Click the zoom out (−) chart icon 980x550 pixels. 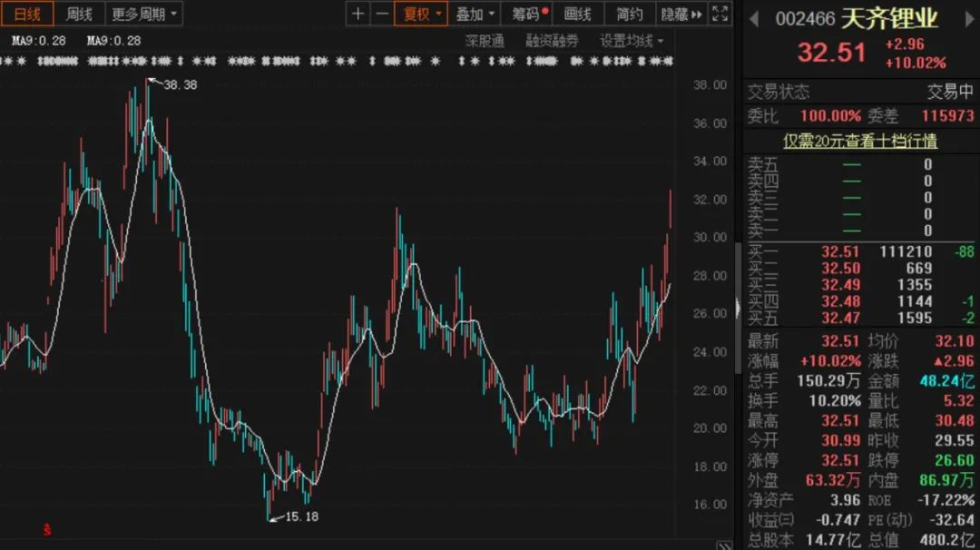[x=381, y=14]
